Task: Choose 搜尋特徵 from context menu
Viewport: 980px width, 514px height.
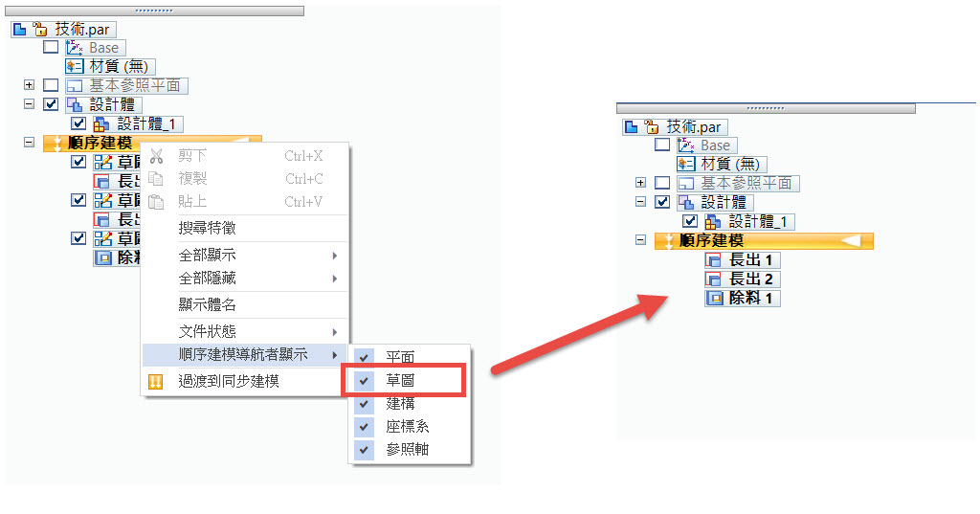Action: click(x=244, y=228)
